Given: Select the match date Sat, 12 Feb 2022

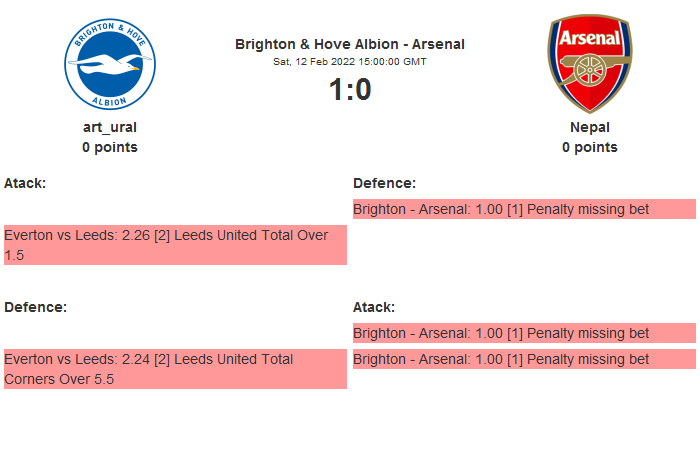Looking at the screenshot, I should click(349, 61).
